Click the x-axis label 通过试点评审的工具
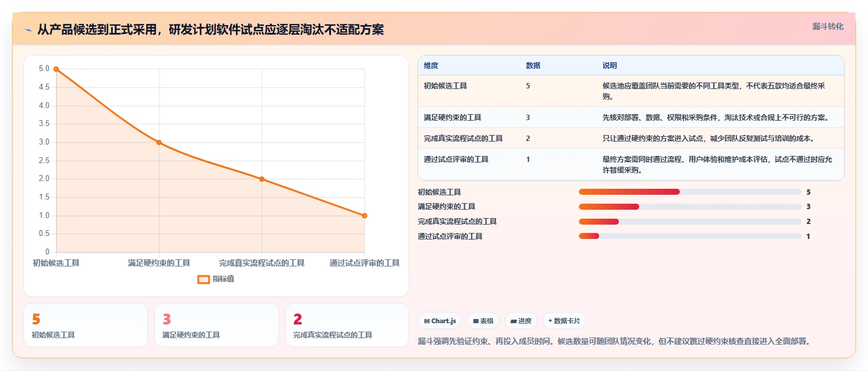Image resolution: width=868 pixels, height=371 pixels. click(364, 263)
